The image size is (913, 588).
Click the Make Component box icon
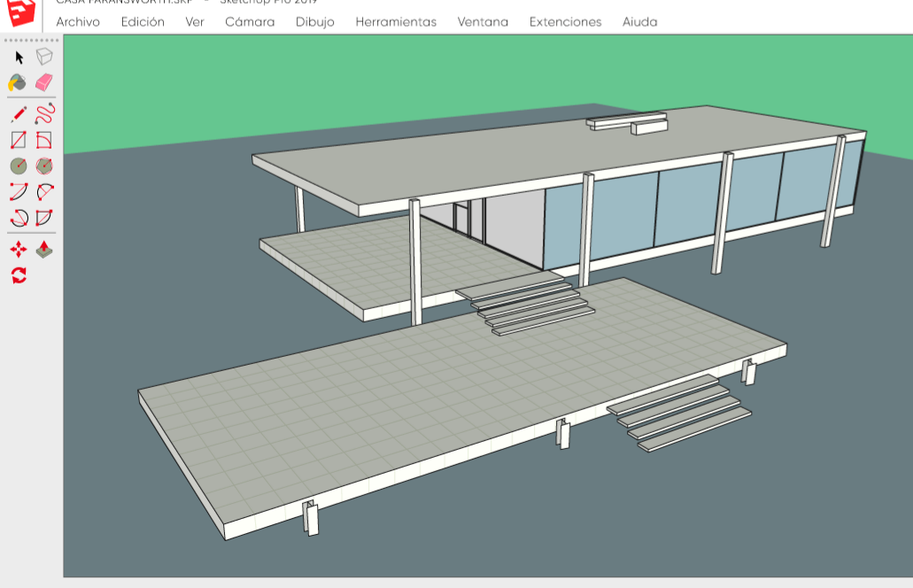tap(44, 57)
